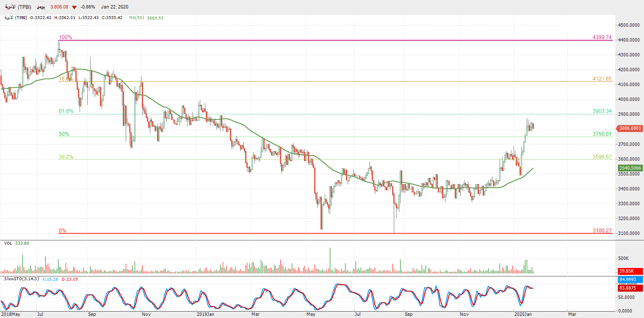Click the 4500.0000 price axis label
The height and width of the screenshot is (318, 644).
(630, 25)
